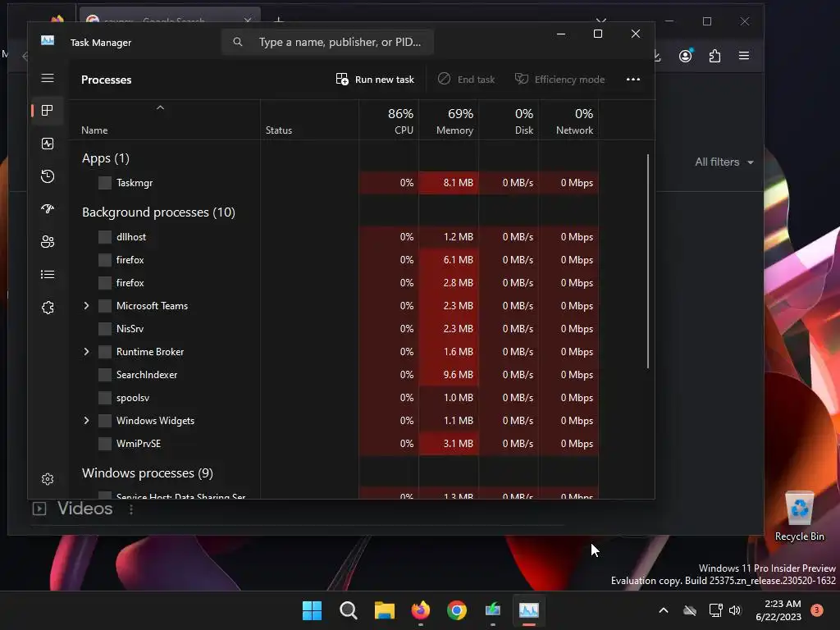840x630 pixels.
Task: Sort processes by Network column
Action: pyautogui.click(x=569, y=121)
